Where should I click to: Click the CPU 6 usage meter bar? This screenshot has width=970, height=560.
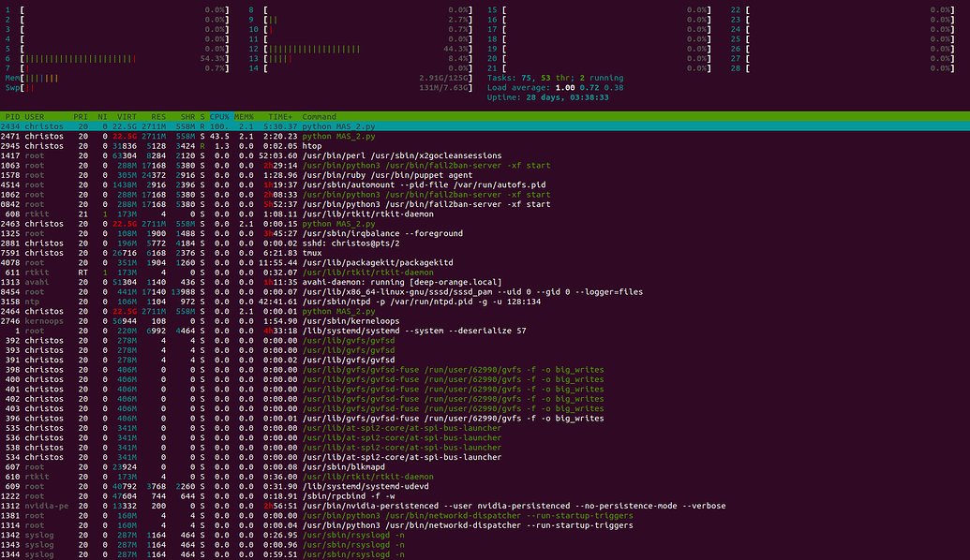(122, 58)
